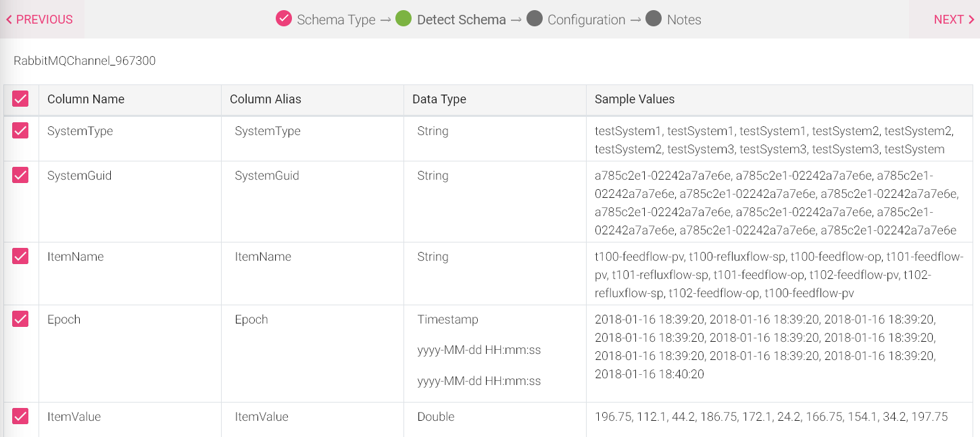Toggle the ItemName checkbox
The height and width of the screenshot is (437, 980).
pos(21,256)
